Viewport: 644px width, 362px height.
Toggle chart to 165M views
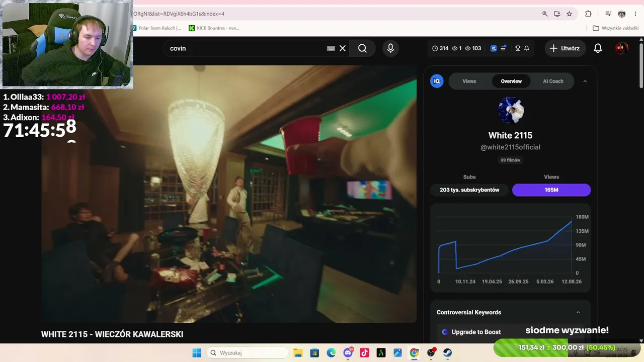coord(551,190)
